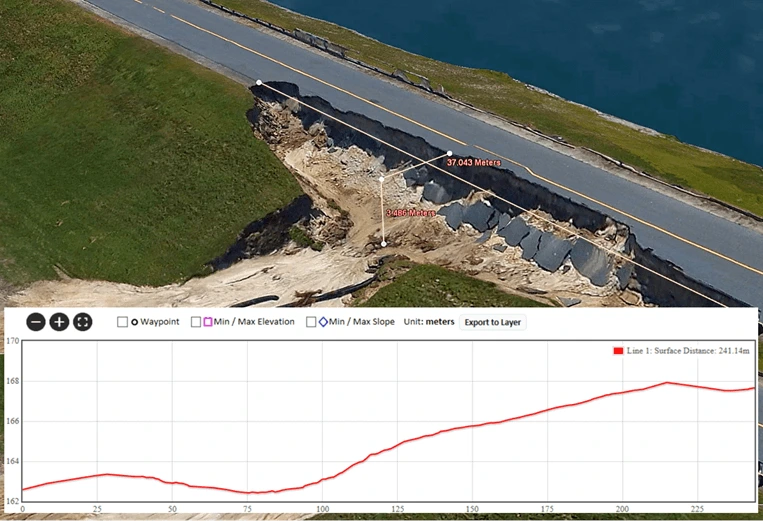Click the elevation profile peak near 215
This screenshot has height=521, width=763.
pyautogui.click(x=666, y=383)
